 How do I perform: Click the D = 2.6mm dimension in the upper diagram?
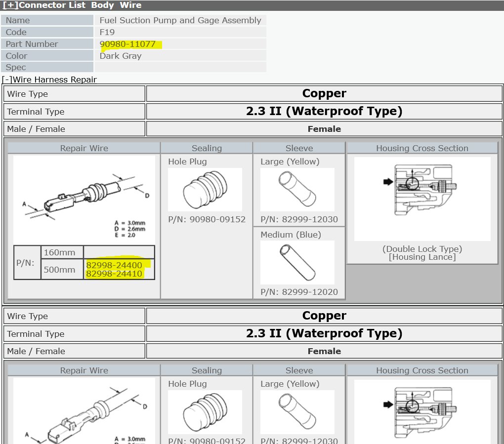(x=130, y=229)
